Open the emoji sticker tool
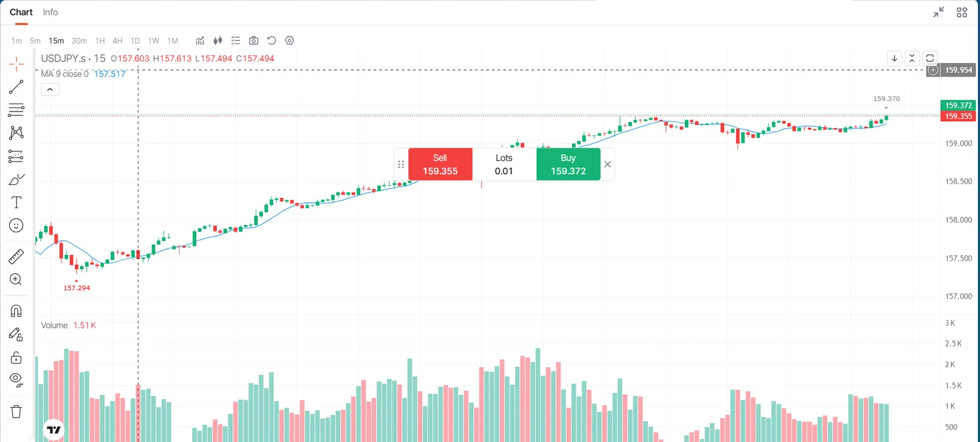 17,226
